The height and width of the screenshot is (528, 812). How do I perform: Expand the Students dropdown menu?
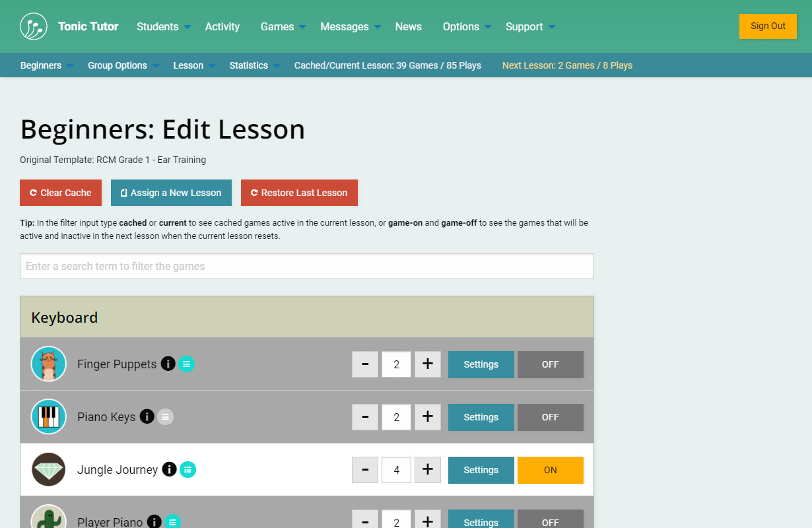[164, 26]
